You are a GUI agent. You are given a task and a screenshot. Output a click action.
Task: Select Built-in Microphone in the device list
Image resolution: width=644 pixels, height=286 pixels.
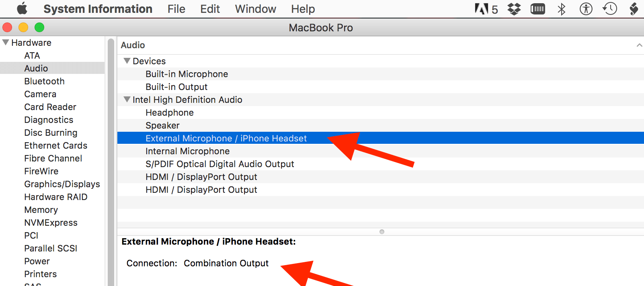pos(187,74)
